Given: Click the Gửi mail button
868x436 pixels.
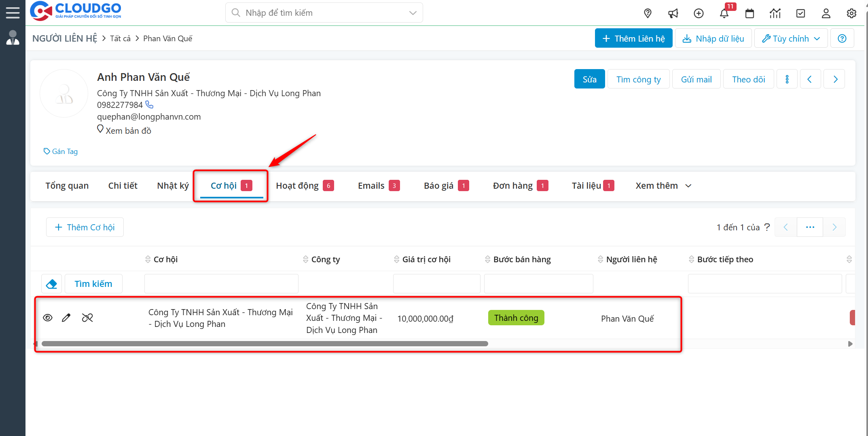Looking at the screenshot, I should [x=696, y=79].
